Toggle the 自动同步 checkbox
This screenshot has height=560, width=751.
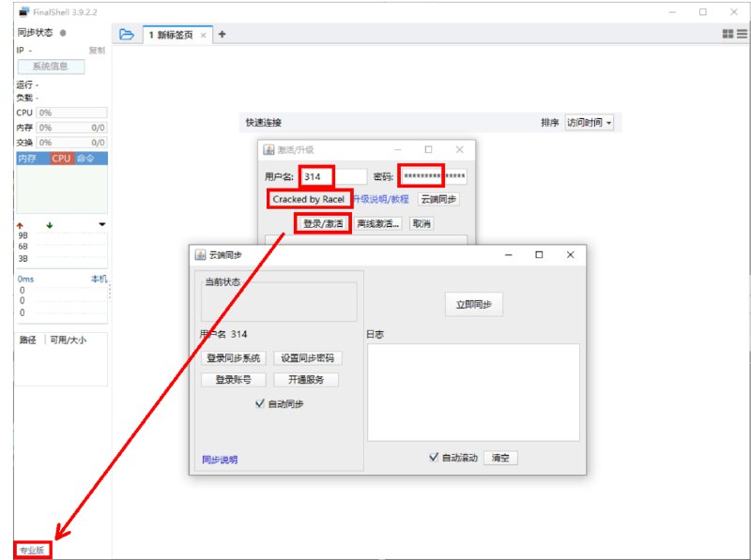tap(260, 403)
